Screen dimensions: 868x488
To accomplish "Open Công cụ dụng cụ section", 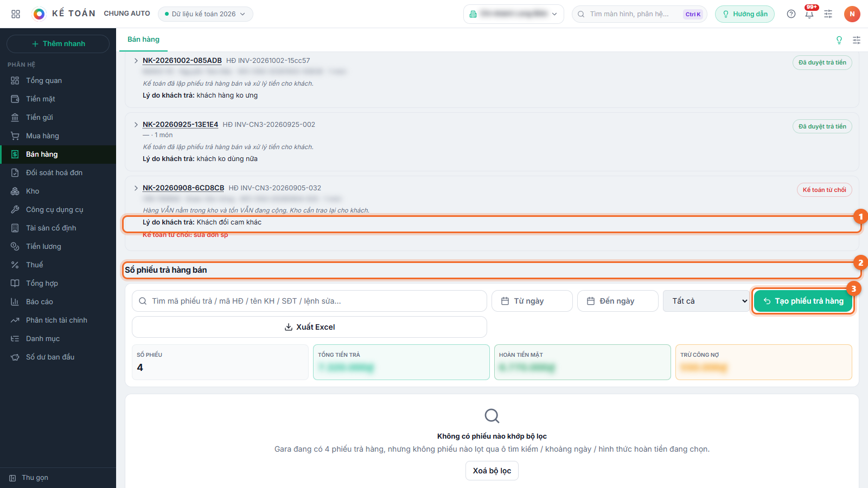I will click(58, 209).
